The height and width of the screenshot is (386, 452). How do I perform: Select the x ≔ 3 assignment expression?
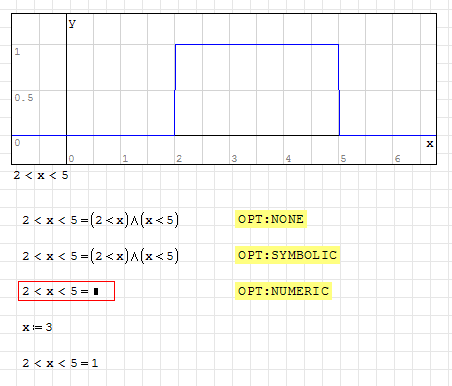click(37, 327)
